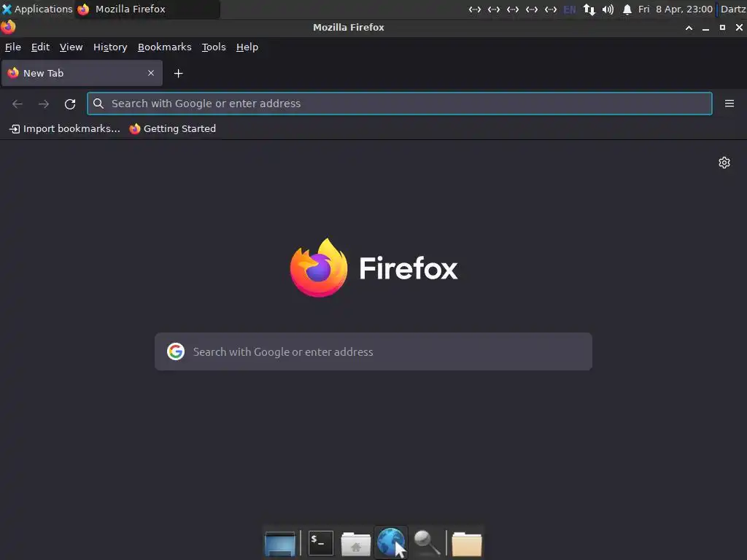Click the EN keyboard layout indicator
Image resolution: width=747 pixels, height=560 pixels.
coord(570,9)
